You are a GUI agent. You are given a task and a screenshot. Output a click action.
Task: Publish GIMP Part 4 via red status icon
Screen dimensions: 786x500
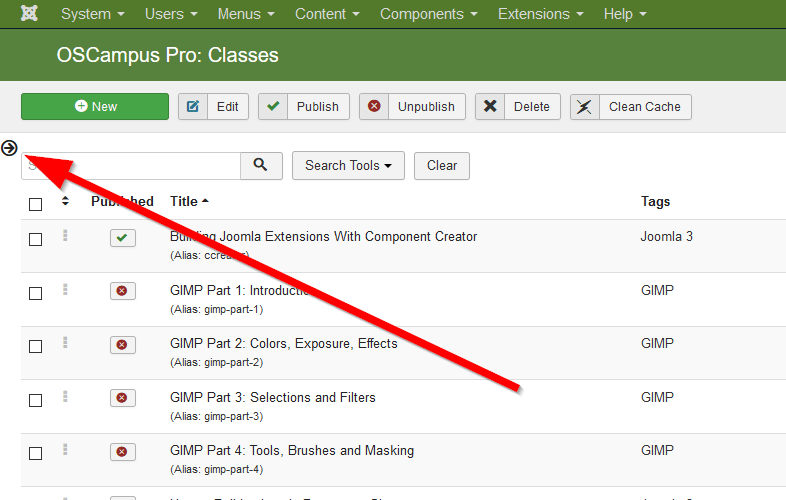click(x=123, y=452)
